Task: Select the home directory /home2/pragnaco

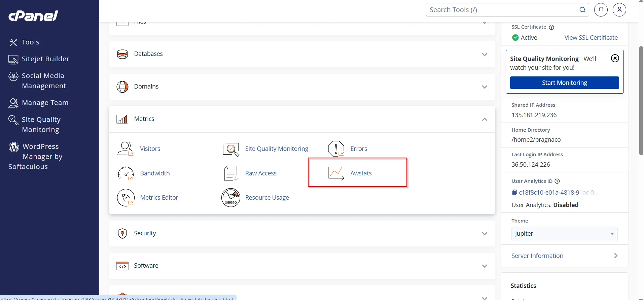Action: click(536, 140)
